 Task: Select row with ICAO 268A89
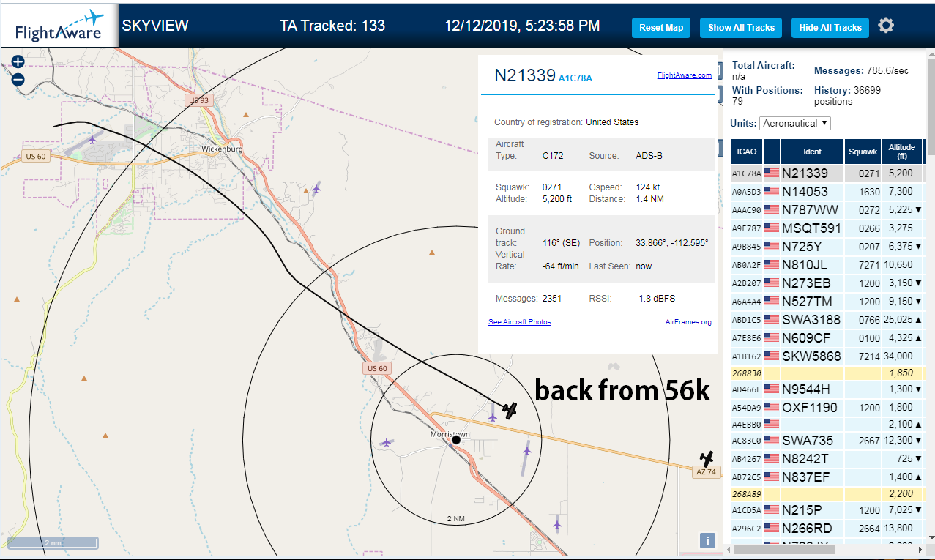pyautogui.click(x=827, y=494)
